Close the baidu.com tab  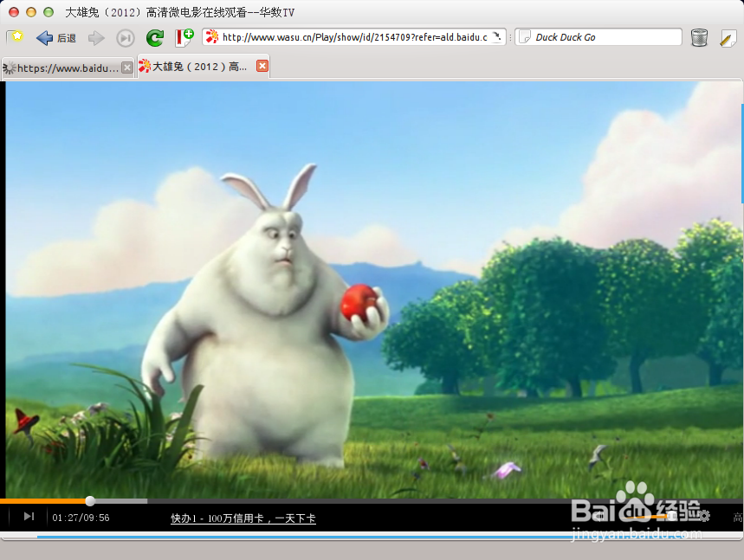126,68
